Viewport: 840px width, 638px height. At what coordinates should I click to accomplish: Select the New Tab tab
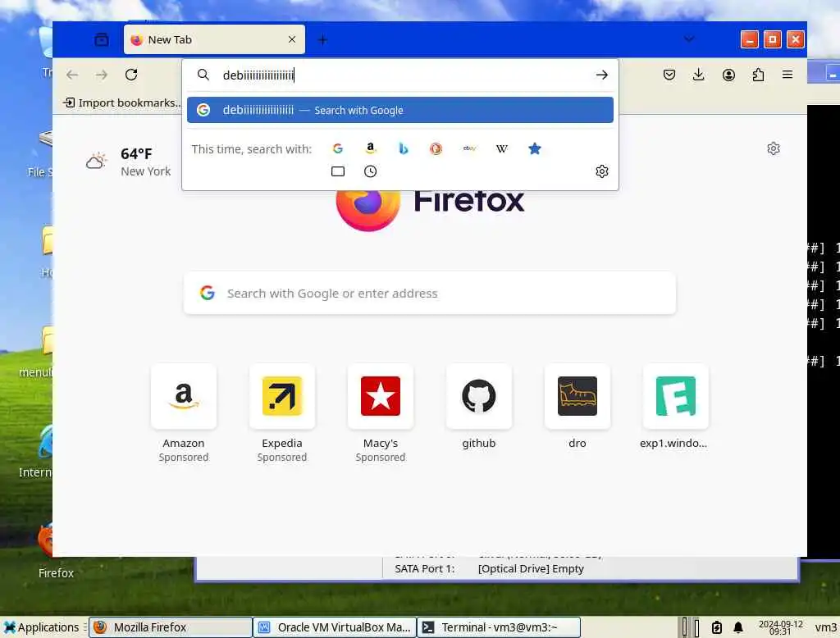[x=214, y=39]
